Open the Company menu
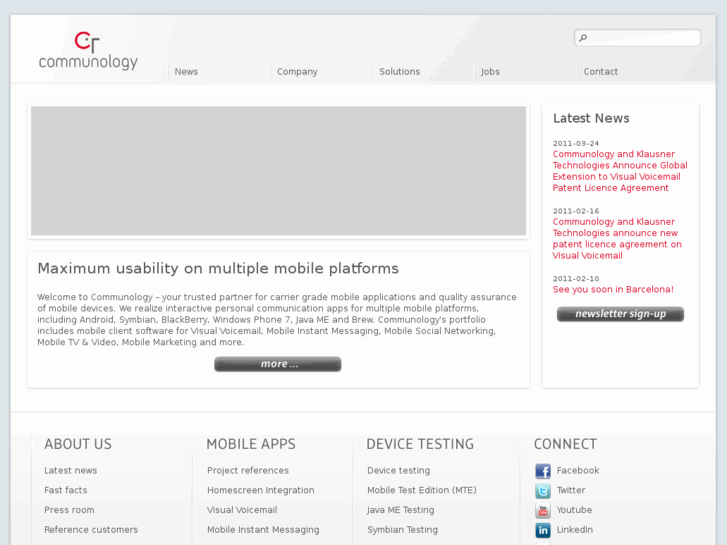 [x=297, y=71]
